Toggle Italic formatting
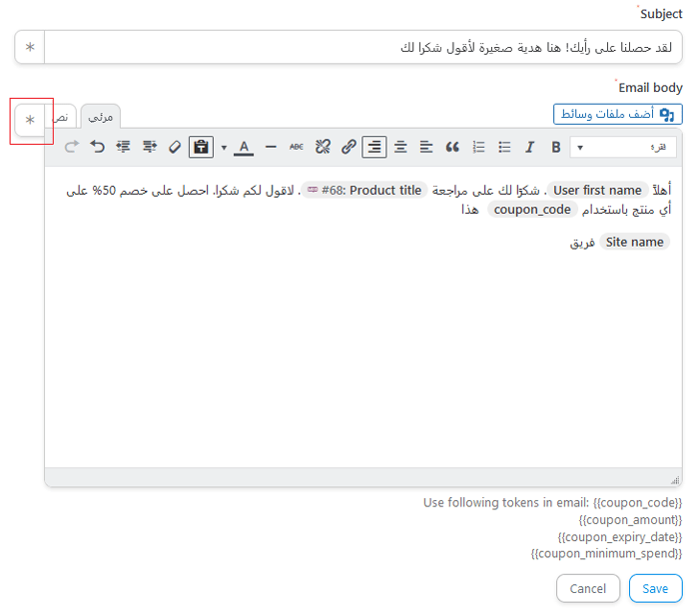Screen dimensions: 699x616 click(529, 147)
